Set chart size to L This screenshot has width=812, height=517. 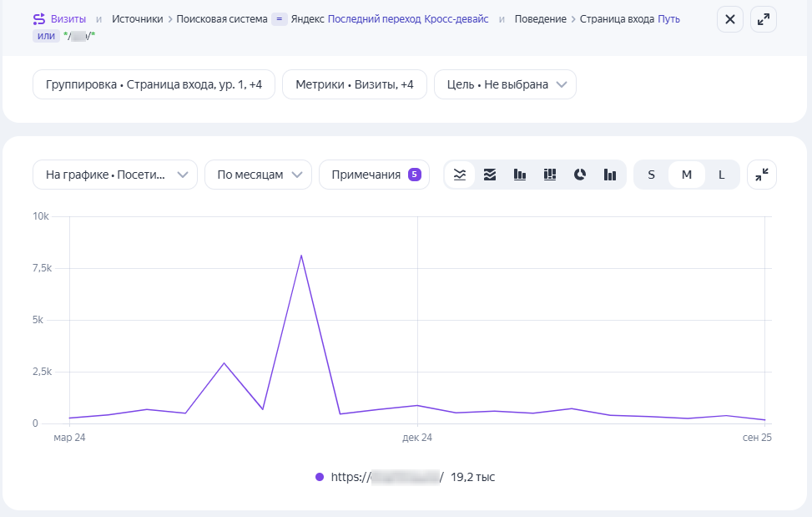(722, 175)
